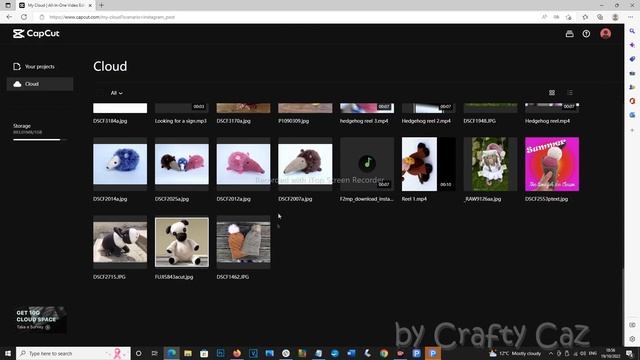Open the Edge sidebar Office icon
The width and height of the screenshot is (640, 360).
pos(632,101)
